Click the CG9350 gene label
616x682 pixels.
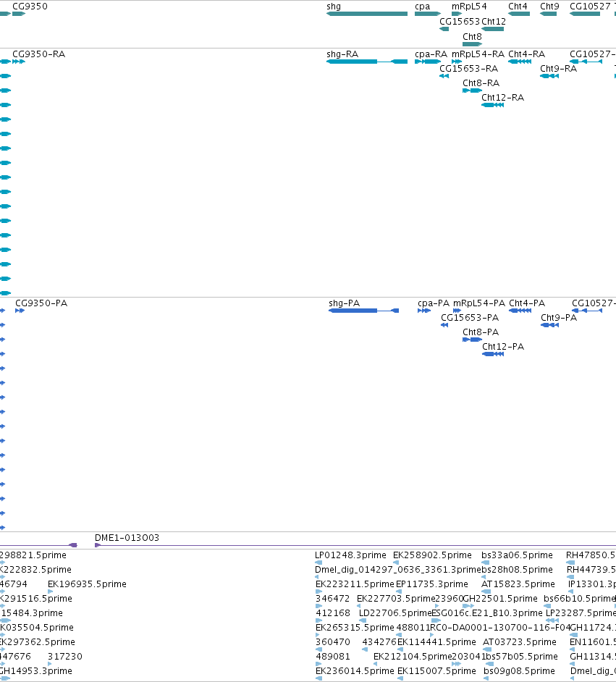[x=30, y=7]
